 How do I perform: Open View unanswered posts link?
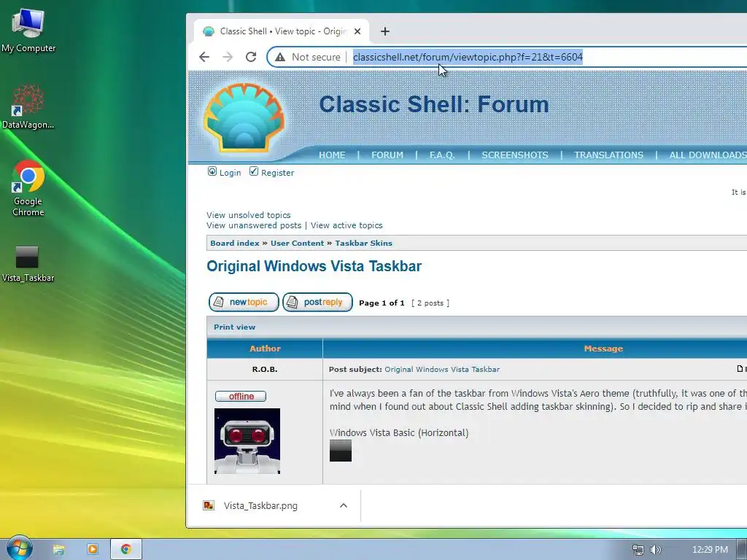coord(254,225)
